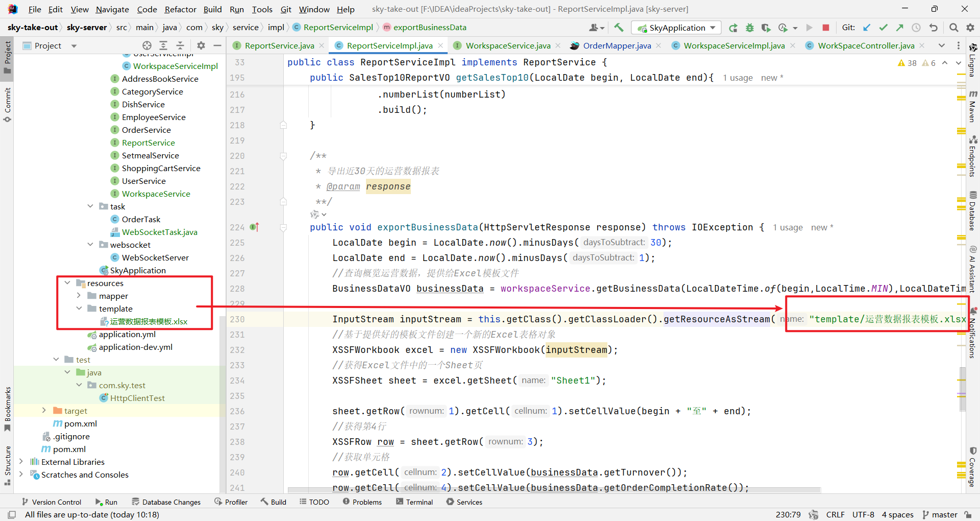
Task: Open the Navigate menu
Action: coord(112,9)
